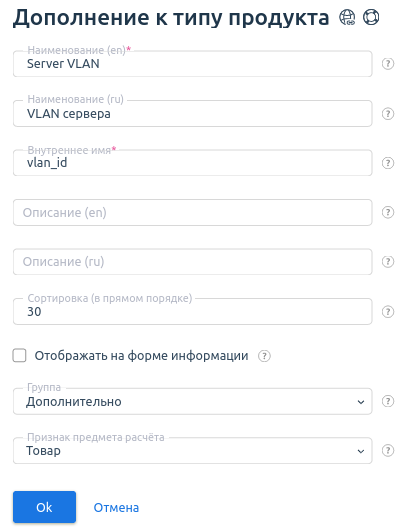This screenshot has width=418, height=531.
Task: Select the Внутреннее имя field containing vlan_id
Action: tap(192, 163)
